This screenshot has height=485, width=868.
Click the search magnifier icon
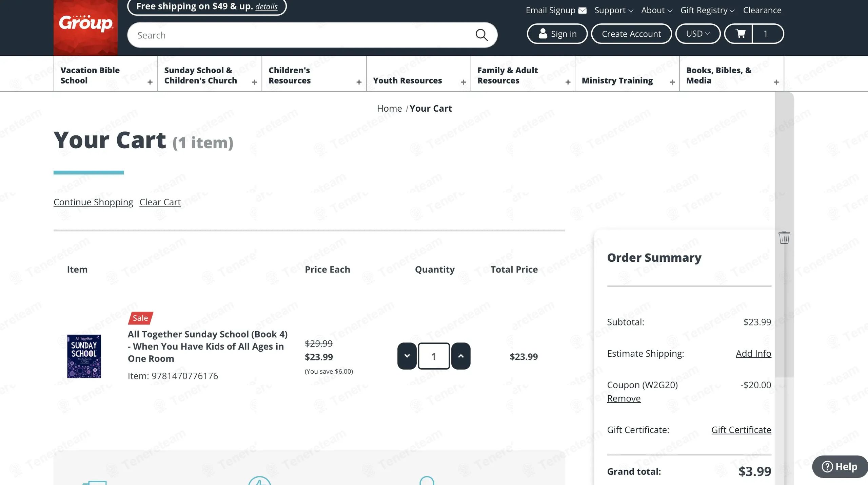481,35
